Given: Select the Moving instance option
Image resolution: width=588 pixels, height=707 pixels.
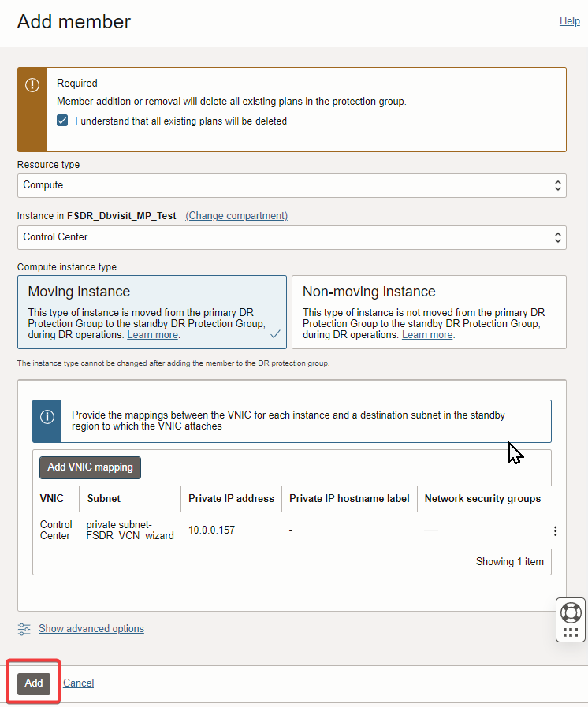Looking at the screenshot, I should pyautogui.click(x=152, y=311).
